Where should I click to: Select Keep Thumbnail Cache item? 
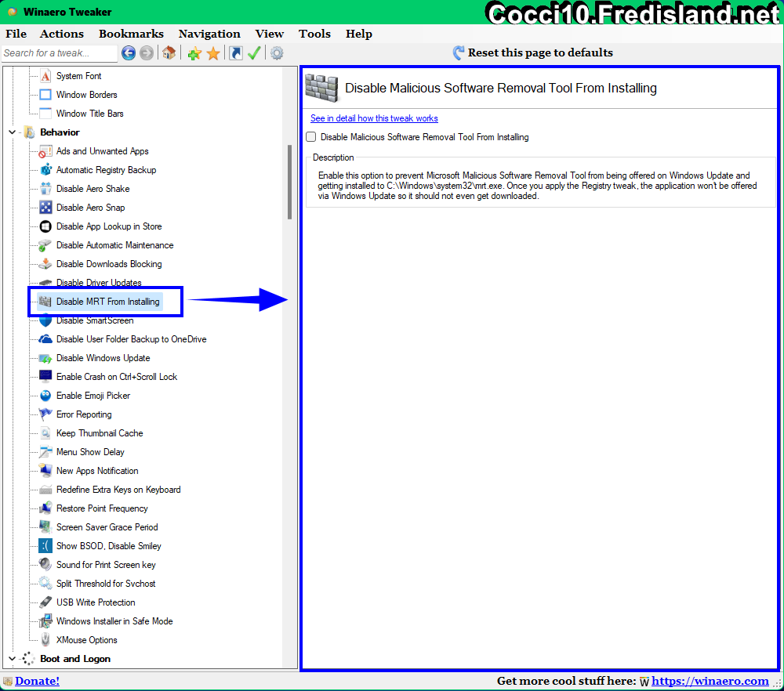100,433
